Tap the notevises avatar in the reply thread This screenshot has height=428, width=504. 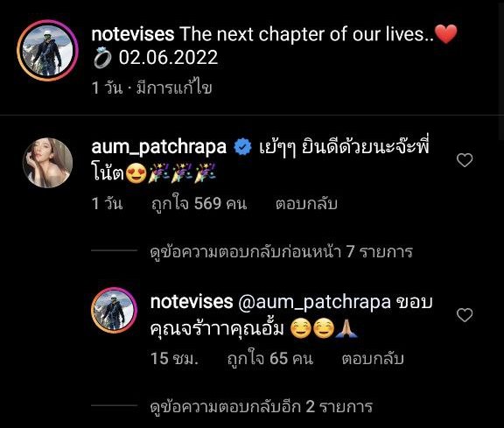coord(114,311)
